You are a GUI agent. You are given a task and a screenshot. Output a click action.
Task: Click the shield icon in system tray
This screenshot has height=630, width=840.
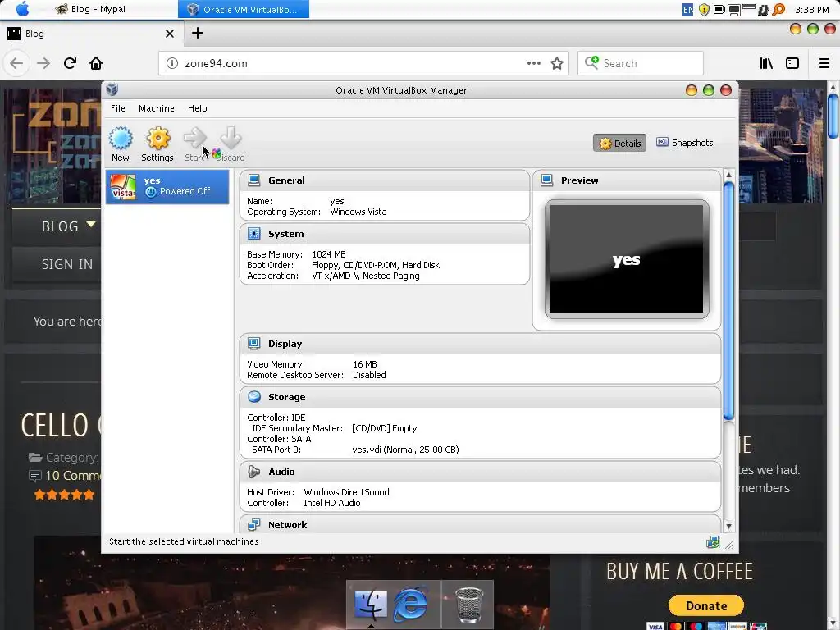[x=705, y=10]
